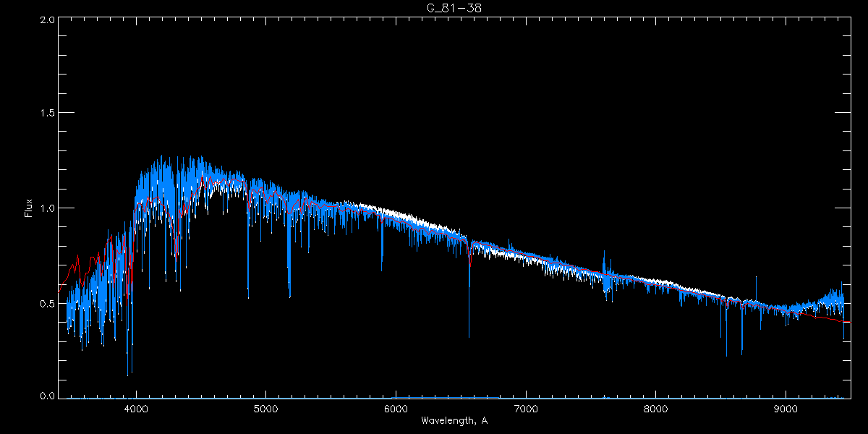The height and width of the screenshot is (434, 868).
Task: Click the 0.5 y-axis tick label
Action: (46, 303)
